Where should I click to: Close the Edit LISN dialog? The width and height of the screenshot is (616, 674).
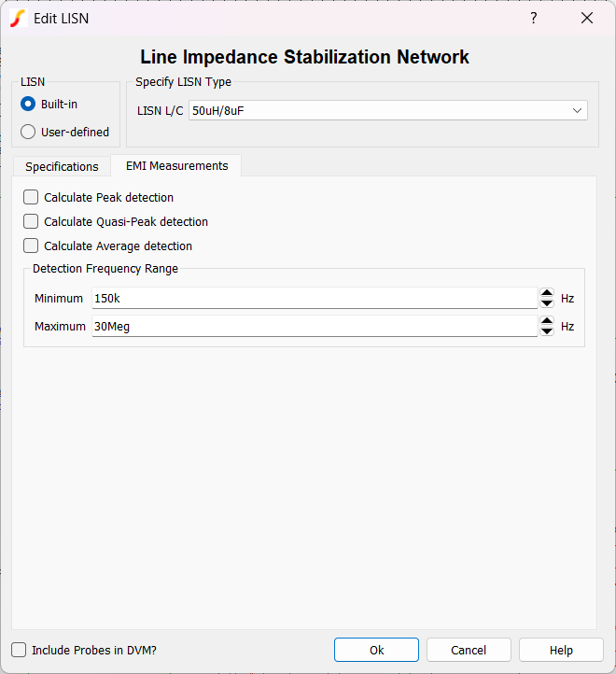point(587,18)
